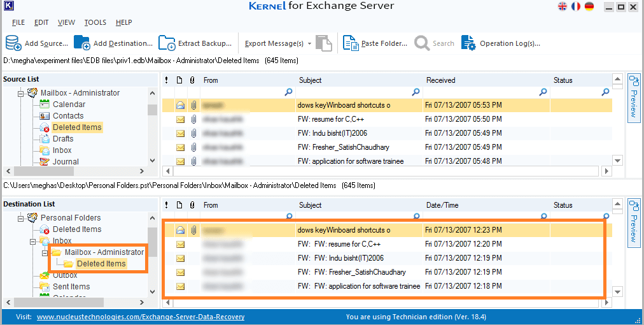Click the Operation Log(s) button label
This screenshot has height=325, width=644.
point(510,43)
